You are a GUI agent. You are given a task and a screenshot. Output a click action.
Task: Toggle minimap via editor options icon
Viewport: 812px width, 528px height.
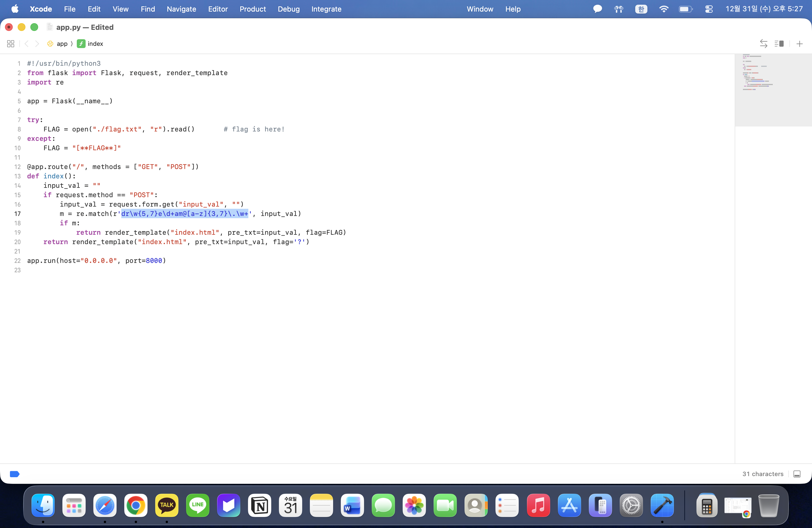coord(779,44)
